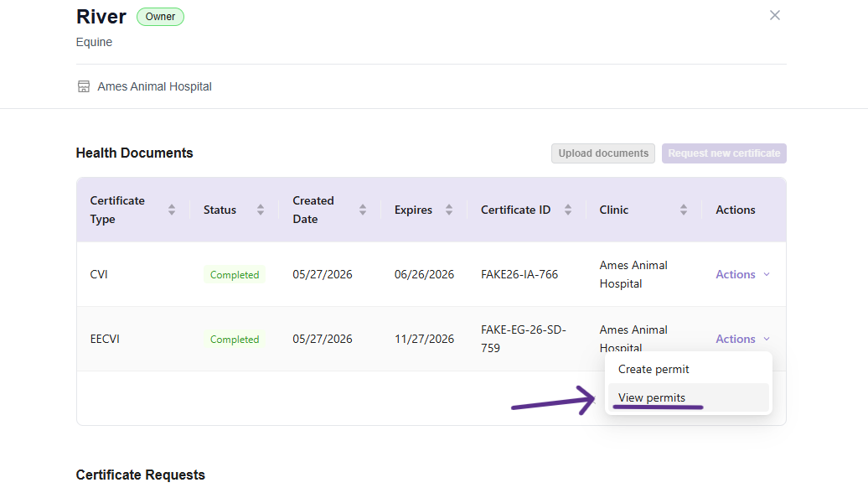
Task: Click expiry date 06/26/2026
Action: (424, 275)
